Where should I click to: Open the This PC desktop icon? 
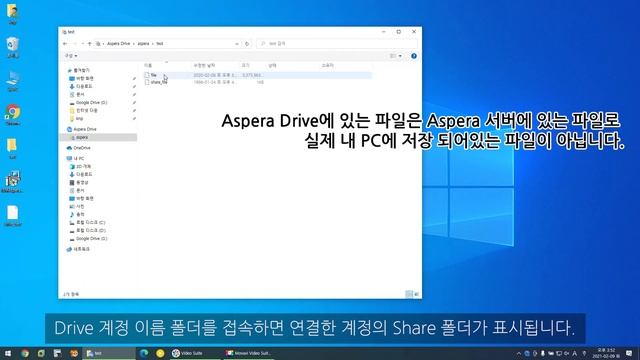pyautogui.click(x=13, y=81)
